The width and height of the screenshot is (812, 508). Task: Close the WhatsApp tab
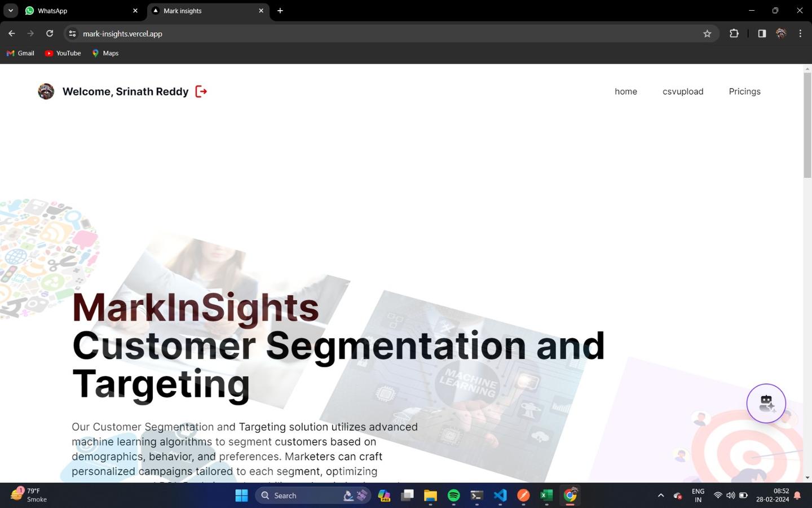pyautogui.click(x=135, y=11)
